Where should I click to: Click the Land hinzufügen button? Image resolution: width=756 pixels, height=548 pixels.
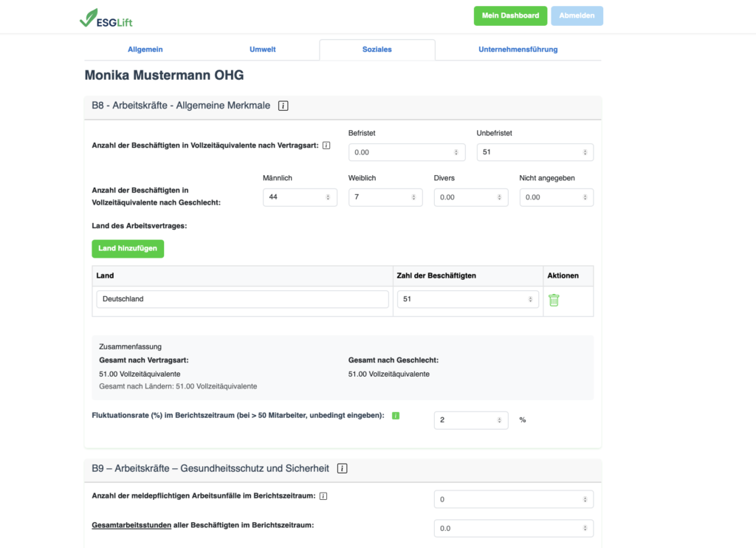[x=128, y=249]
